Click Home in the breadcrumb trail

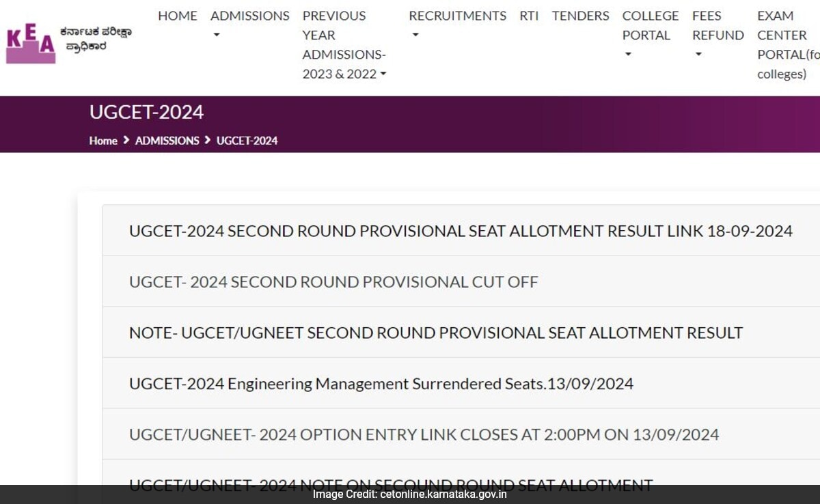click(x=103, y=141)
